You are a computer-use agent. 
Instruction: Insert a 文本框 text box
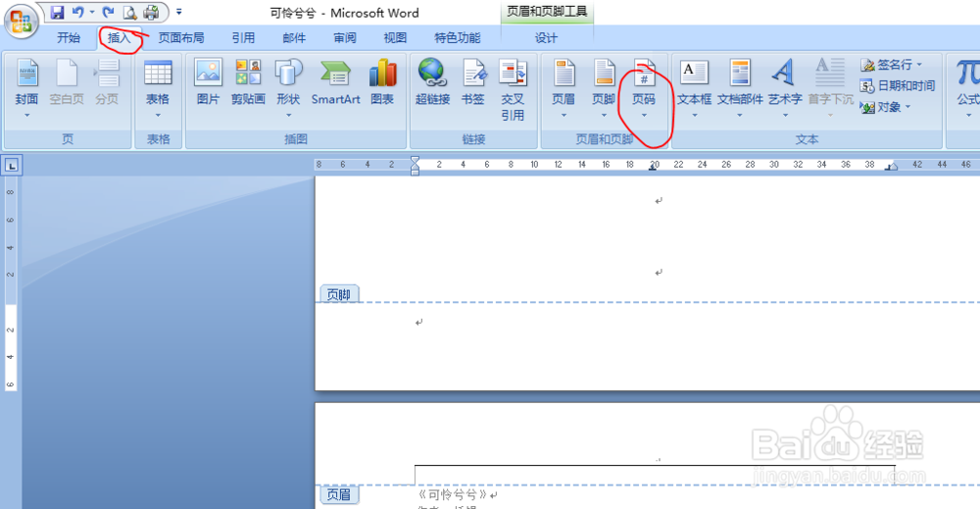[x=695, y=87]
